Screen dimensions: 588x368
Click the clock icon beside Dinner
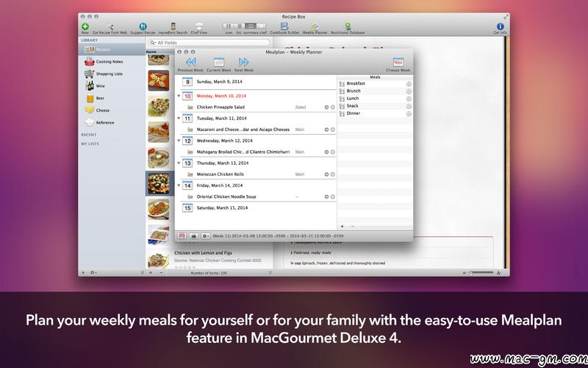409,113
